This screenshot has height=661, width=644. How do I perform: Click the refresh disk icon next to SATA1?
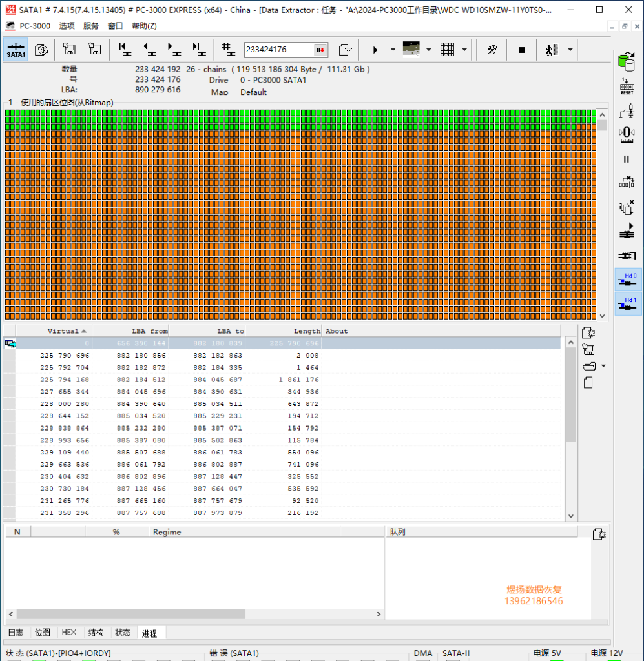click(x=41, y=50)
